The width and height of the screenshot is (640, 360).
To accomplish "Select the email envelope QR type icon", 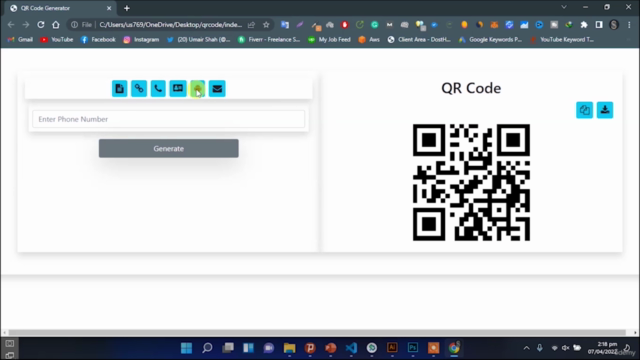I will (x=217, y=89).
